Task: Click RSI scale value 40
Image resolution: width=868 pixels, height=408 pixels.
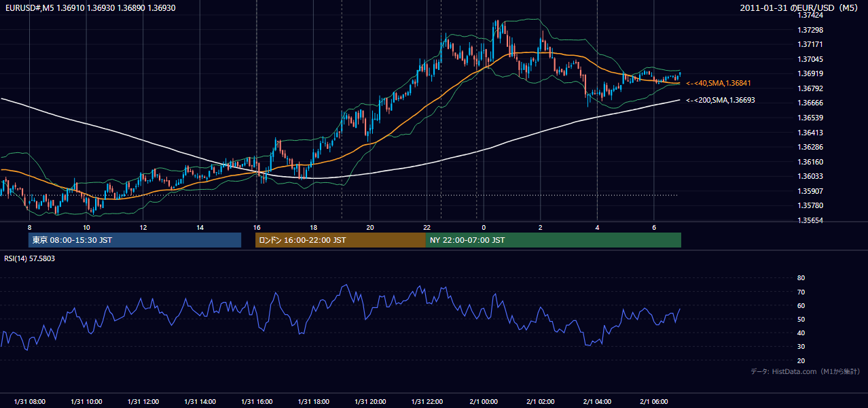Action: (x=801, y=333)
